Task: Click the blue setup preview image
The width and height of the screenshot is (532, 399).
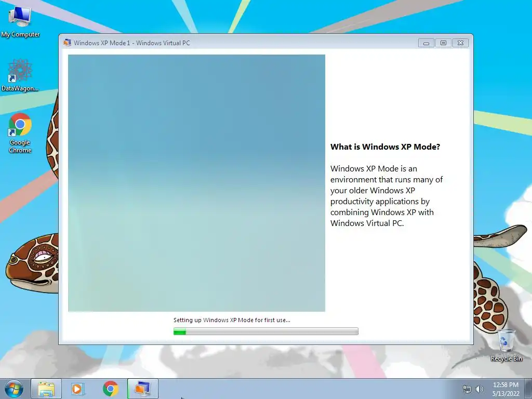Action: click(x=196, y=183)
